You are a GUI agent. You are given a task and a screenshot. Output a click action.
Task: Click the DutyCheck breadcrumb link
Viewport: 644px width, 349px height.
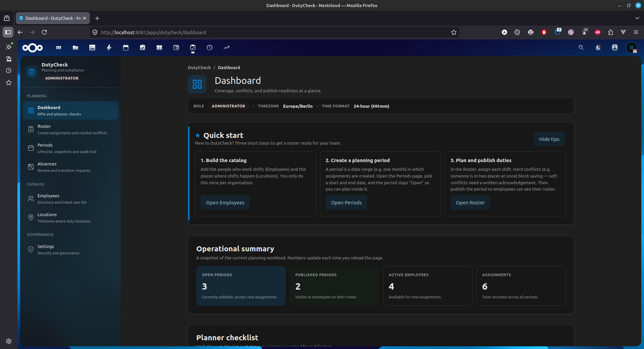pyautogui.click(x=199, y=67)
